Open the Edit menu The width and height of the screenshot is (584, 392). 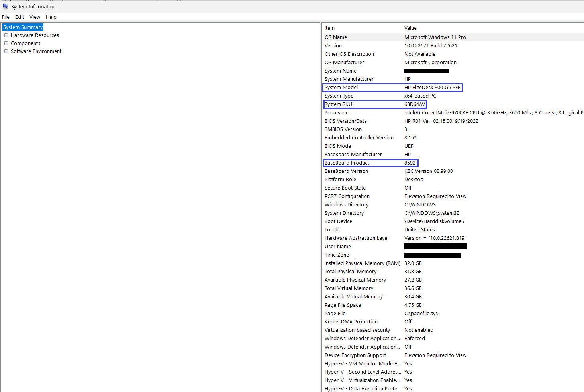[x=19, y=17]
